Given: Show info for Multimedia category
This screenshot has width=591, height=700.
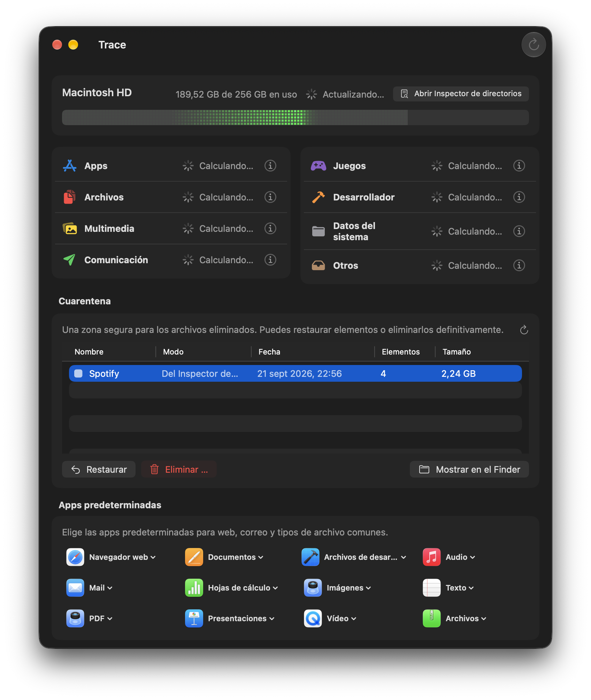Looking at the screenshot, I should [x=270, y=228].
